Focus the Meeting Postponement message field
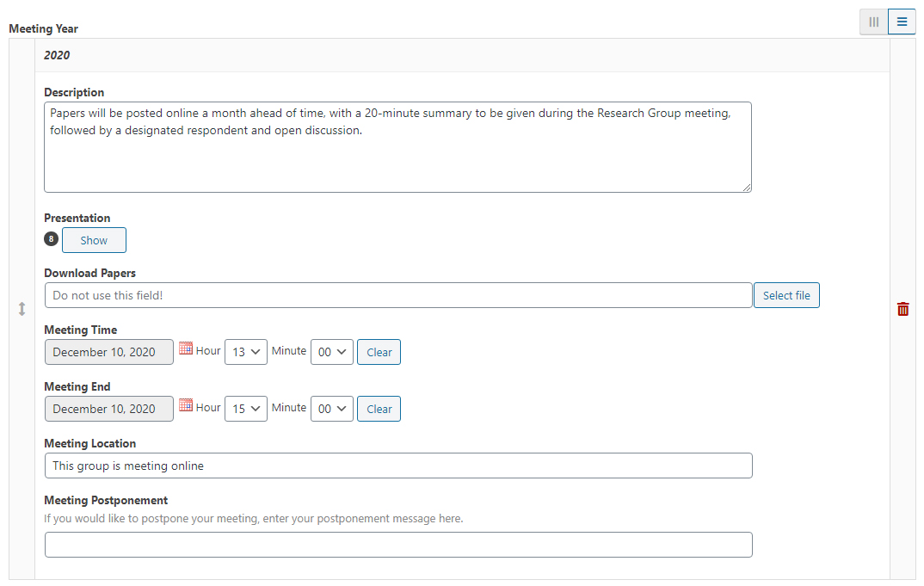This screenshot has height=586, width=924. click(x=398, y=545)
